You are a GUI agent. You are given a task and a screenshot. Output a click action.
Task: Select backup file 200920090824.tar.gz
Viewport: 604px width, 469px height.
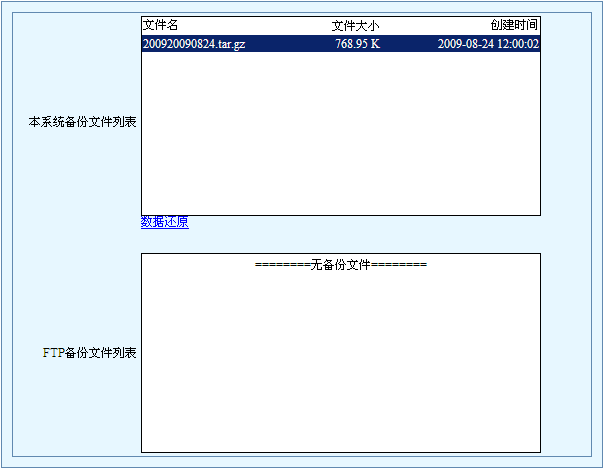[194, 44]
